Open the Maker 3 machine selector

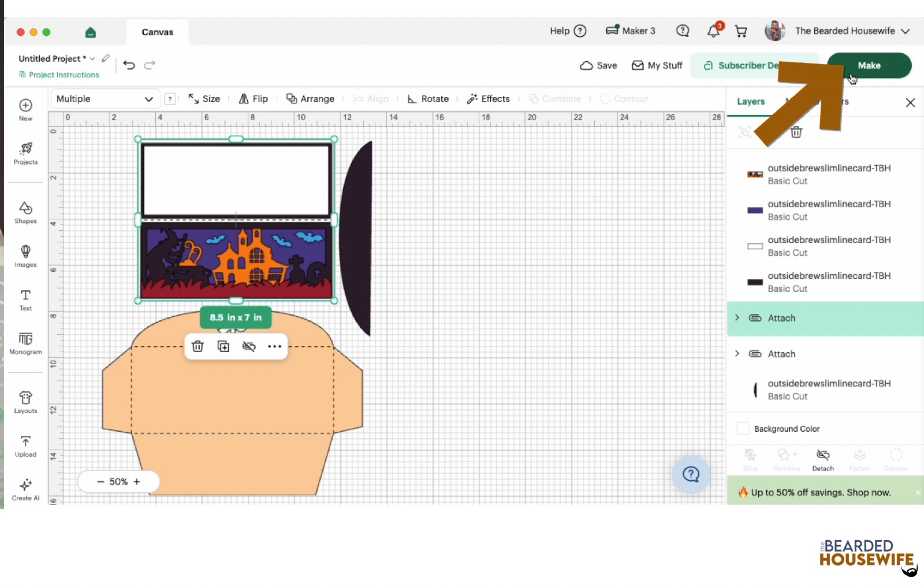[631, 31]
